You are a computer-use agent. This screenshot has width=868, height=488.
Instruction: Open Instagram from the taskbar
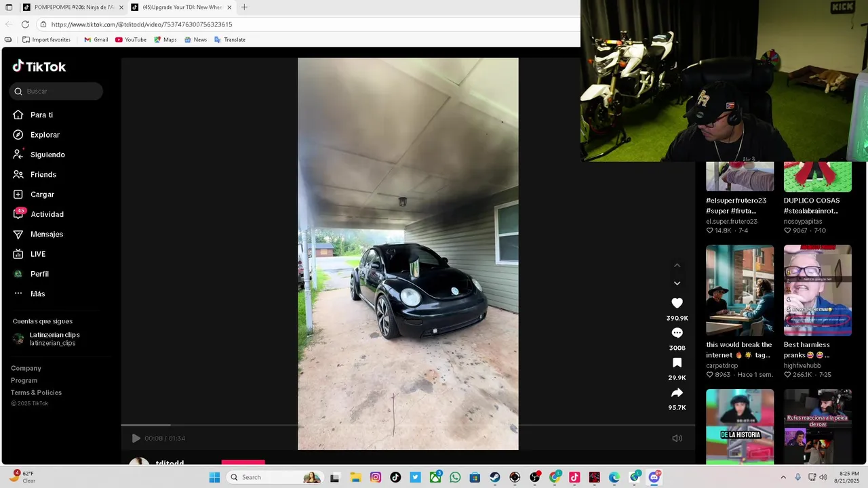coord(376,477)
